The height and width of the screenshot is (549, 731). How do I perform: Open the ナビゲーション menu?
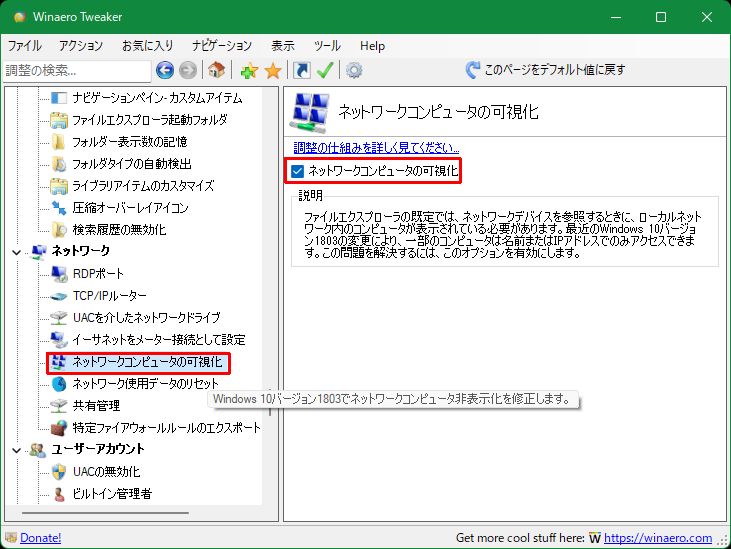[x=222, y=46]
